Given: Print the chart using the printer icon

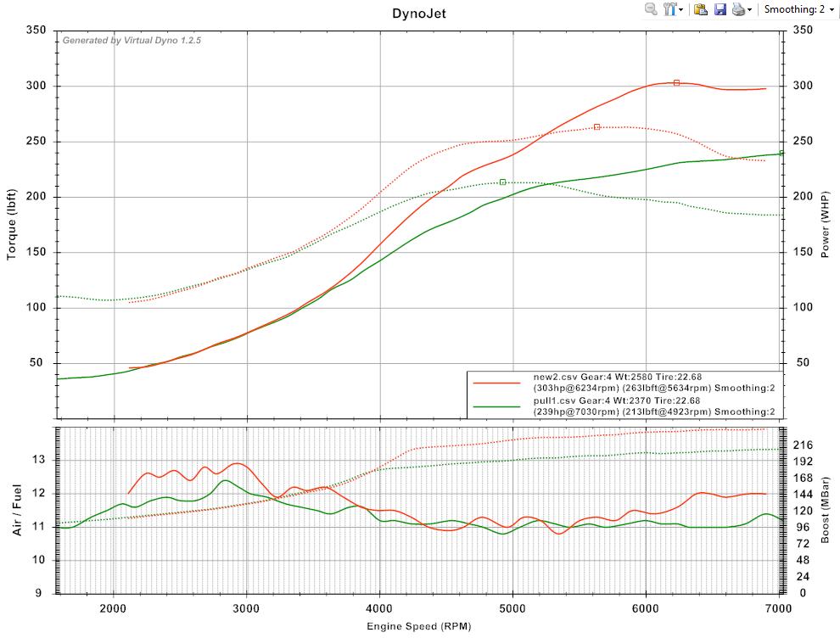Looking at the screenshot, I should click(738, 9).
